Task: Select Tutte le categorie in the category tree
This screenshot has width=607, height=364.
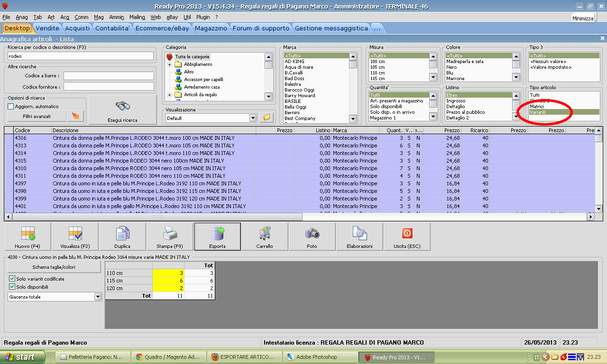Action: 192,57
